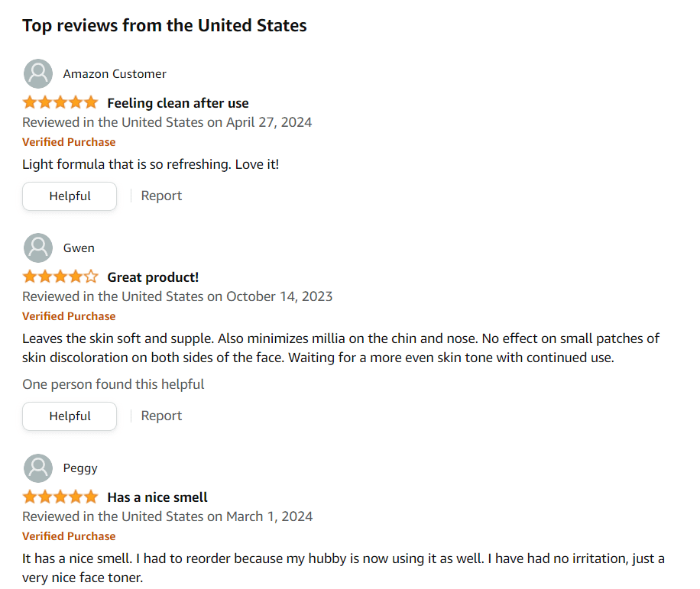Report the Amazon Customer review
700x589 pixels.
161,196
